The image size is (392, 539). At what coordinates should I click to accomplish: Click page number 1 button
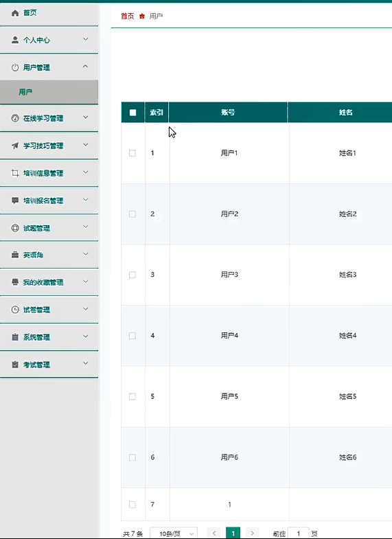click(x=233, y=533)
